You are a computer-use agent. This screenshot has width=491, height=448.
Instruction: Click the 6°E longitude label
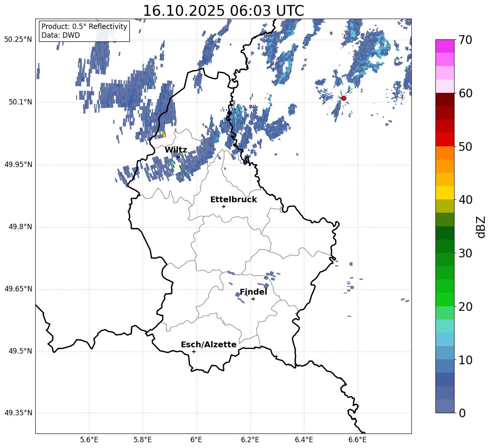[196, 440]
